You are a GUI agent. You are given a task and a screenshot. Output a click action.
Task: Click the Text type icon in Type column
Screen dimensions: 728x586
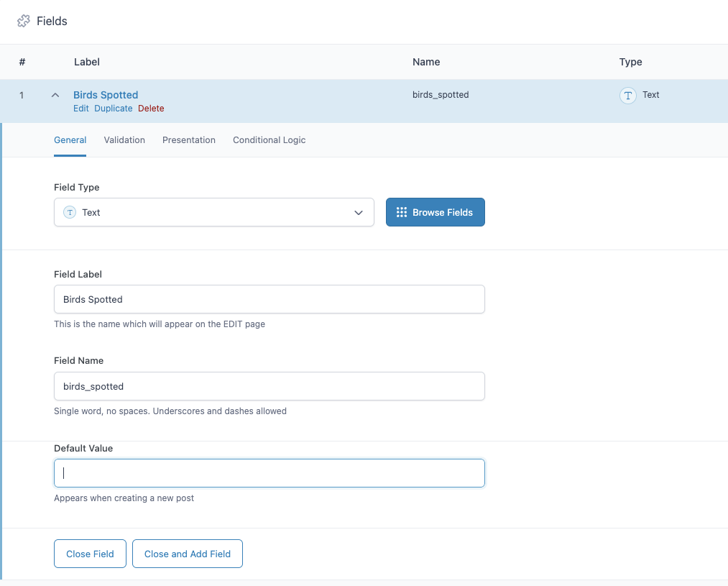point(627,96)
